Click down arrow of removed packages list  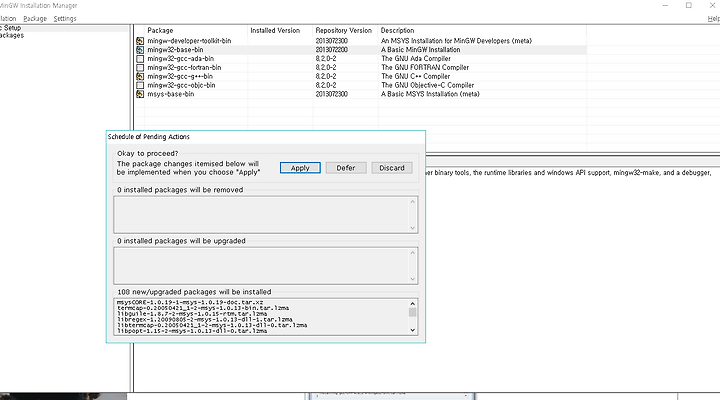coord(412,228)
